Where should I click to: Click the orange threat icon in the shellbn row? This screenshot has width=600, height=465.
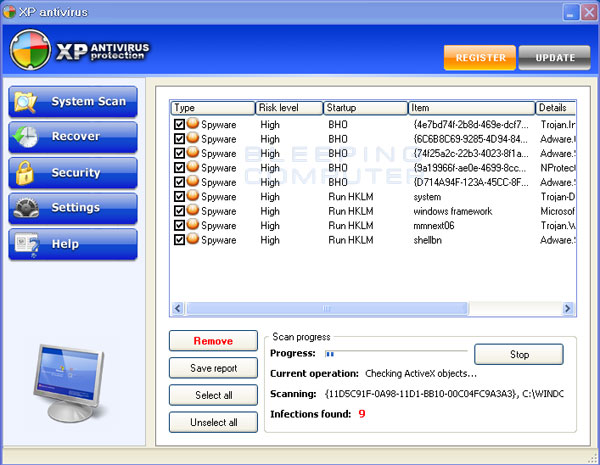(x=193, y=239)
